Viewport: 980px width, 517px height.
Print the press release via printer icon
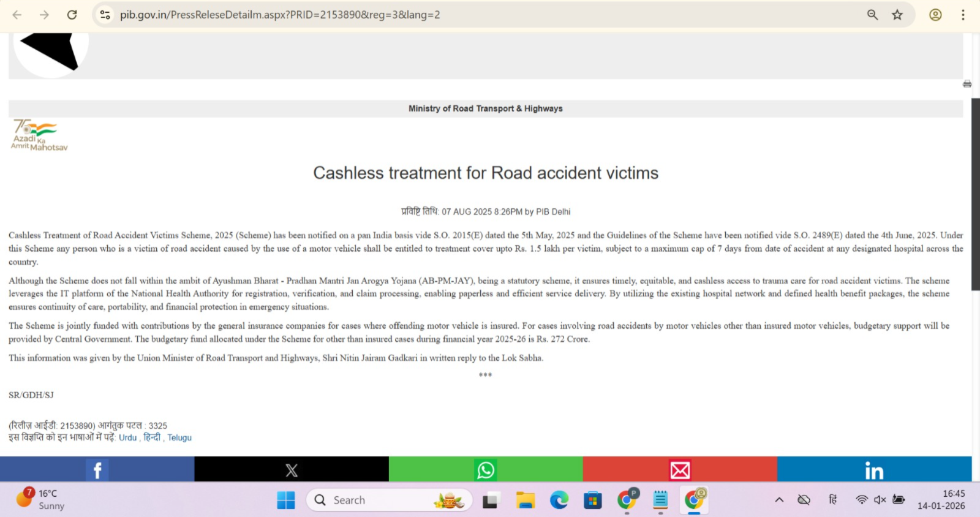[x=967, y=84]
